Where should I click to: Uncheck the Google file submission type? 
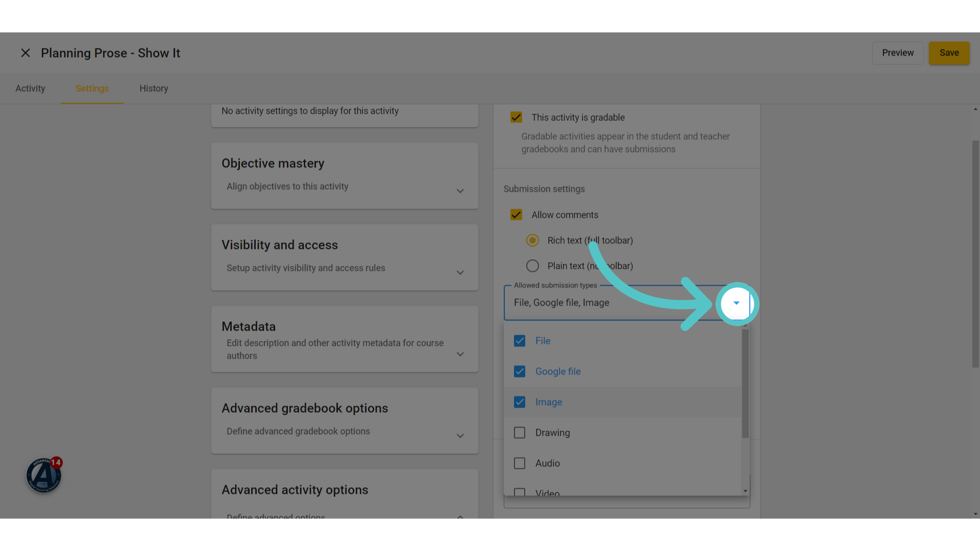point(520,371)
